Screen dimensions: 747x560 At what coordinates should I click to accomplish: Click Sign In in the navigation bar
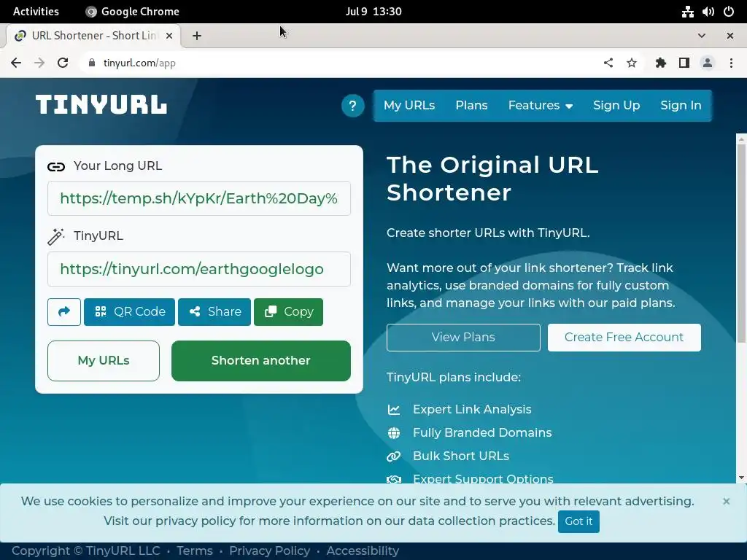(x=681, y=105)
